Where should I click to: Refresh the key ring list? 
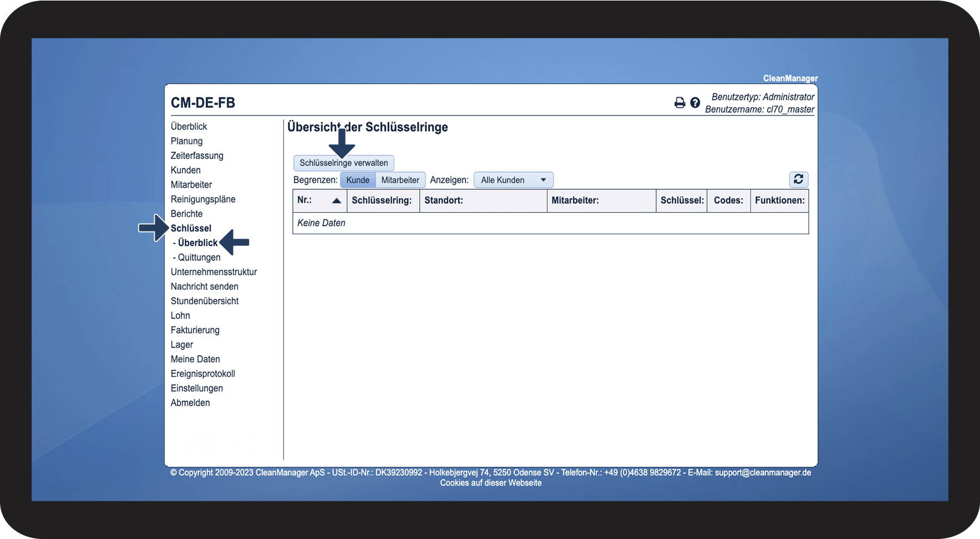pyautogui.click(x=799, y=179)
